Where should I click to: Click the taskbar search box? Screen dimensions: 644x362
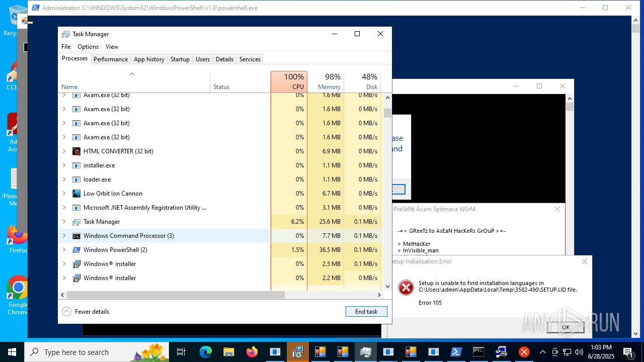coord(97,352)
